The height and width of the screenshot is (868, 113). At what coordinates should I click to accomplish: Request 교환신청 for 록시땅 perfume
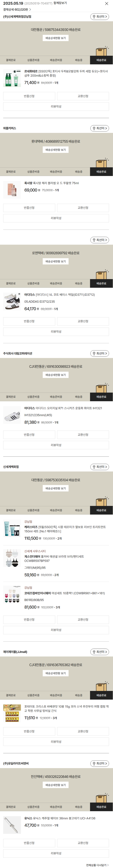[83, 208]
